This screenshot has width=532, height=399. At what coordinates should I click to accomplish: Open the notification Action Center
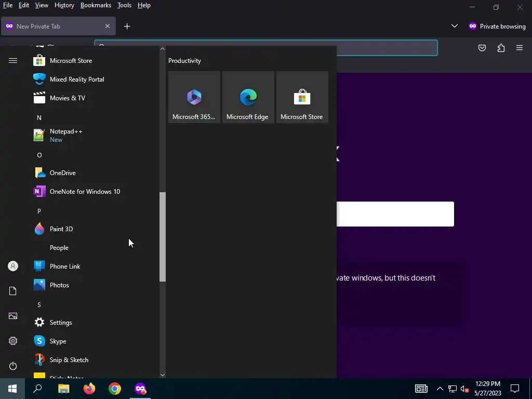[x=515, y=389]
